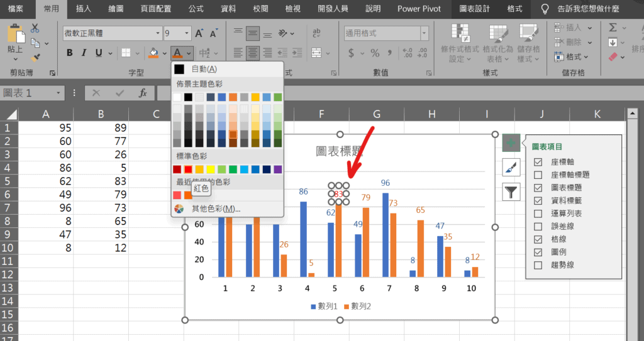The height and width of the screenshot is (341, 644).
Task: Select the Format Painter brush icon
Action: point(36,57)
